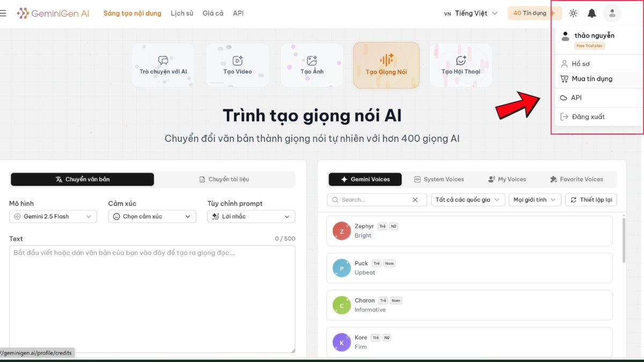Click the Mua tín dụng cart icon
This screenshot has height=362, width=644.
[563, 78]
